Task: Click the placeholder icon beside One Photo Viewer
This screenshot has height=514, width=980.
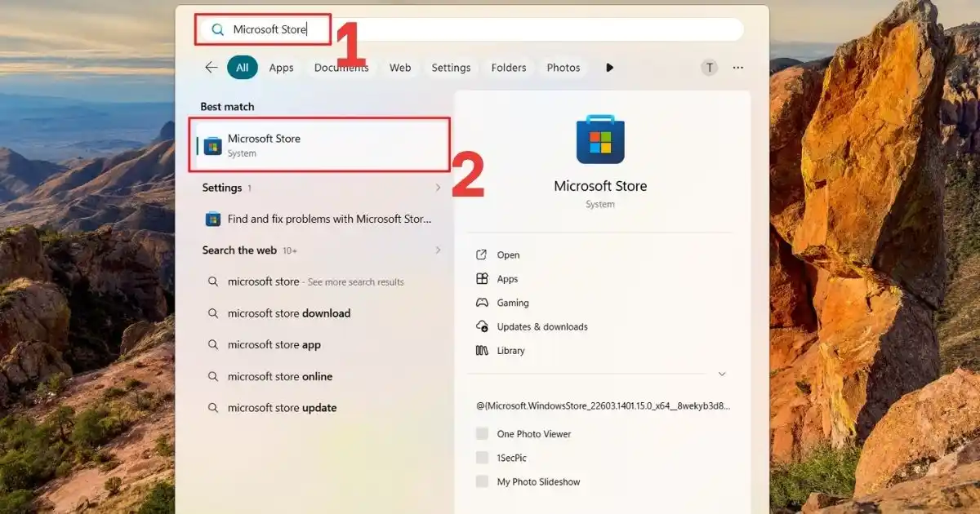Action: [x=482, y=434]
